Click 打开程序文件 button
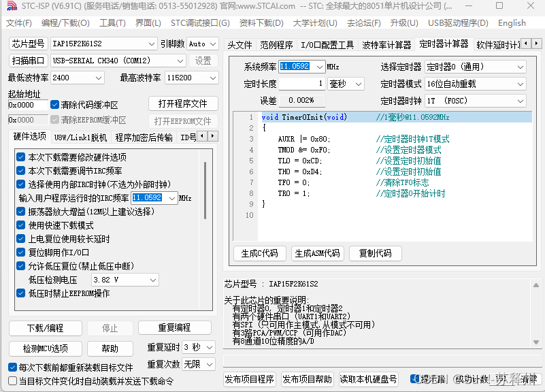Viewport: 545px width, 392px height. (x=183, y=103)
